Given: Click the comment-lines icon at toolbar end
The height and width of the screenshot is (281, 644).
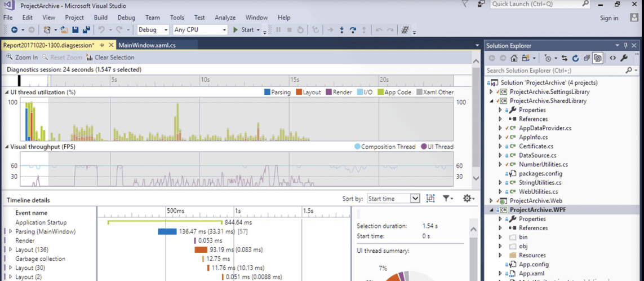Looking at the screenshot, I should coord(405,29).
